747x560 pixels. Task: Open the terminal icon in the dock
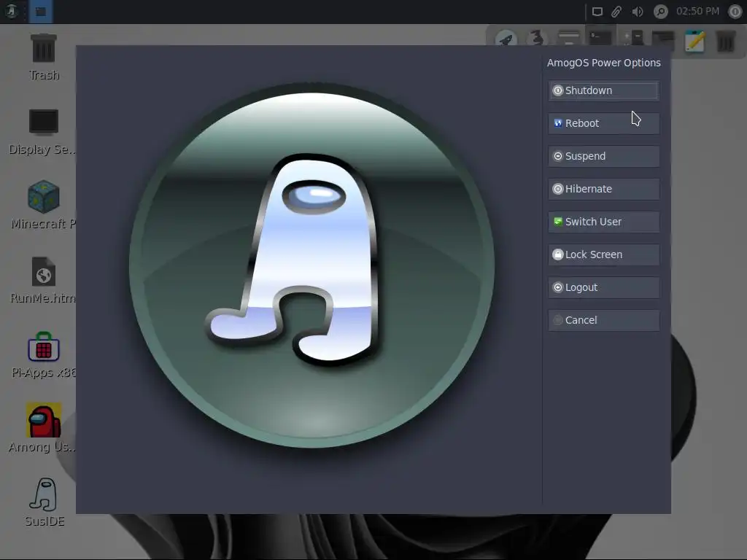(600, 37)
